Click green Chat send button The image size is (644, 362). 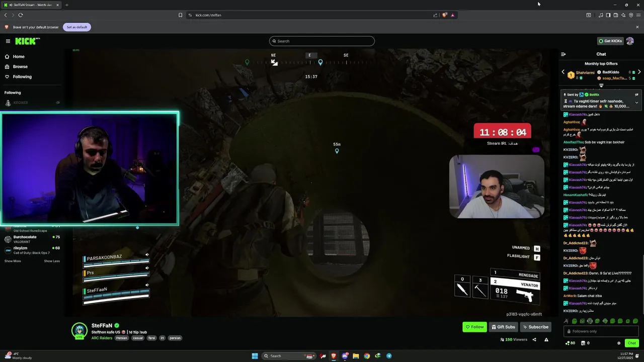[632, 343]
